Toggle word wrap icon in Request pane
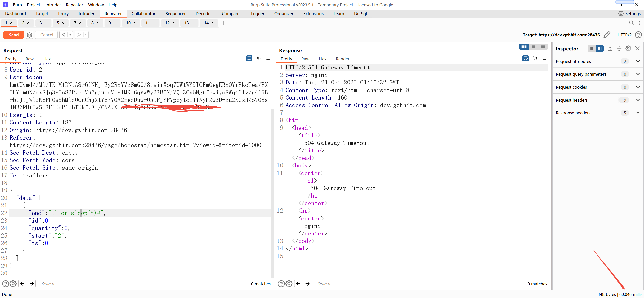Image resolution: width=644 pixels, height=298 pixels. pyautogui.click(x=249, y=58)
